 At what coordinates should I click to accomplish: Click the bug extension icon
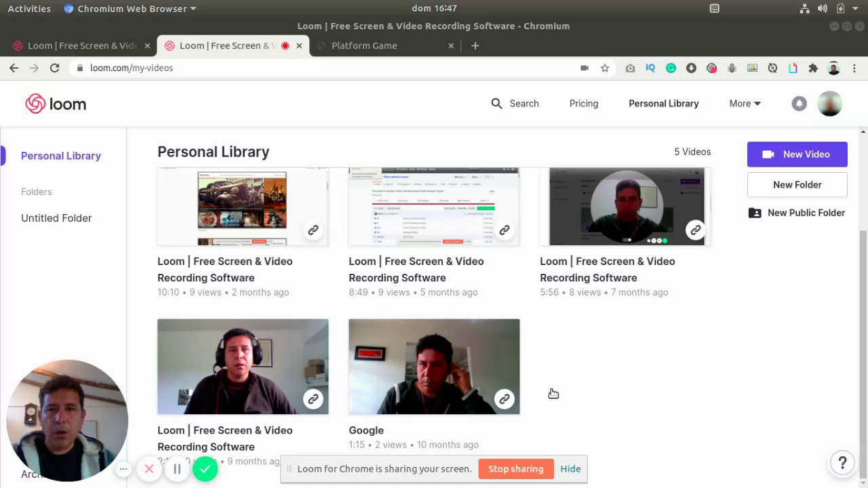pyautogui.click(x=732, y=68)
